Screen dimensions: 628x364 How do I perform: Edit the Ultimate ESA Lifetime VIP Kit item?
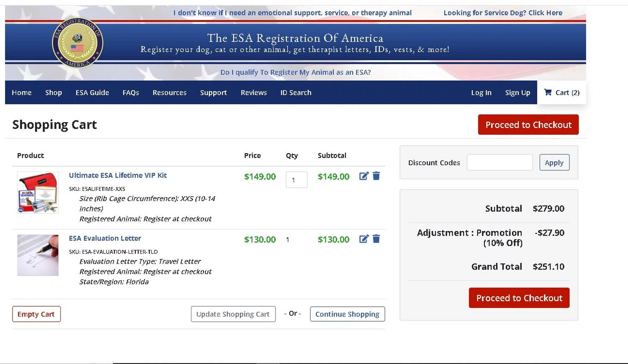(364, 176)
